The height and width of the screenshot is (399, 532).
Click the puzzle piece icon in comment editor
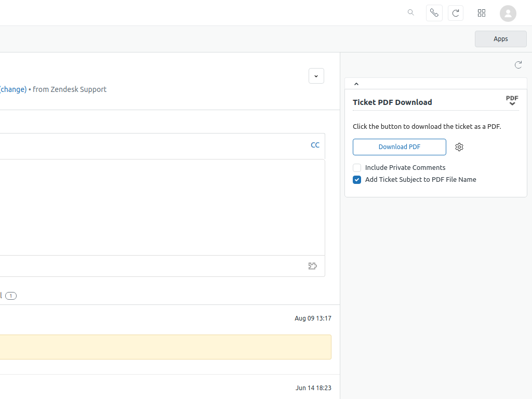coord(312,266)
